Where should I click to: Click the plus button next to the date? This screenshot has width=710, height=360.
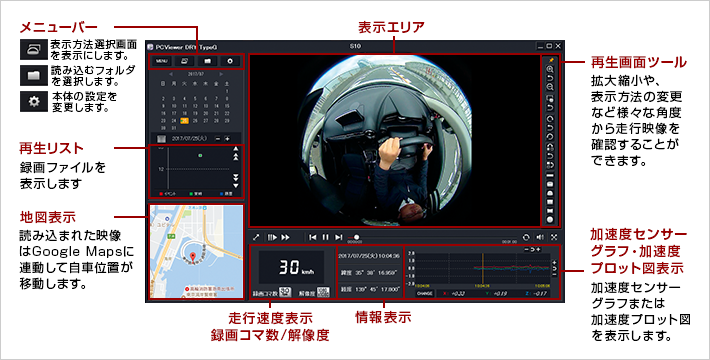tap(227, 139)
